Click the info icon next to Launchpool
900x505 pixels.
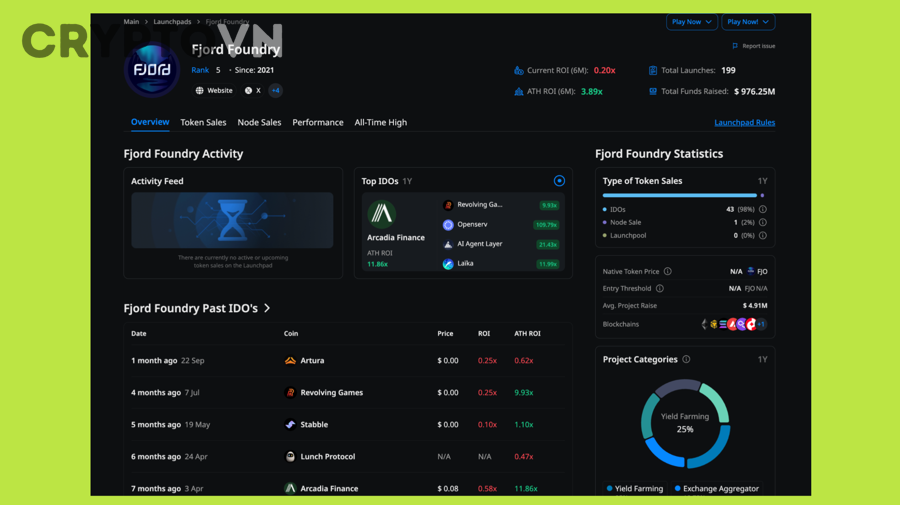pos(763,235)
